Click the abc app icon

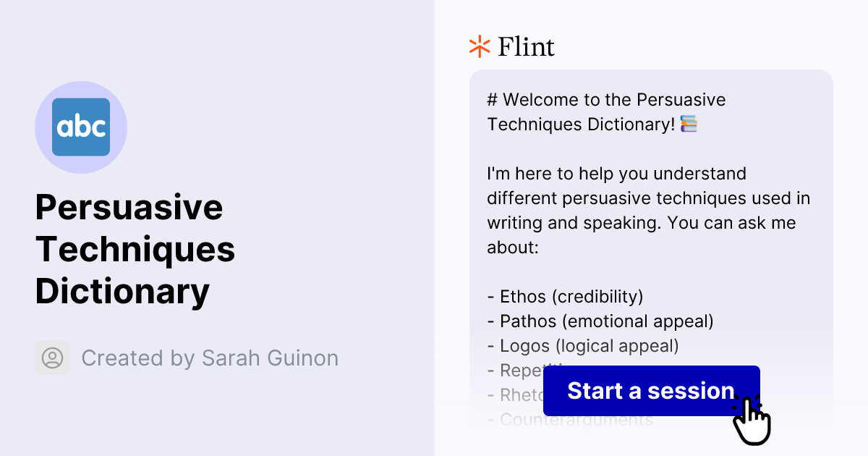click(x=81, y=127)
